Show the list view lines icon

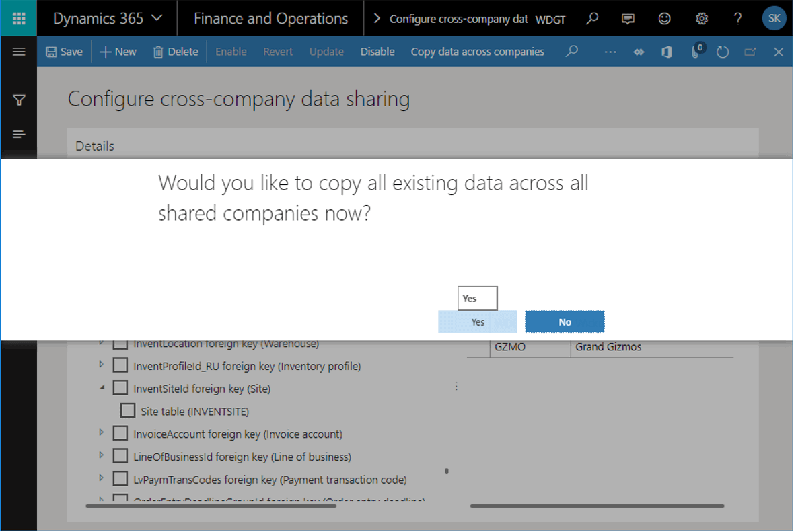coord(19,134)
